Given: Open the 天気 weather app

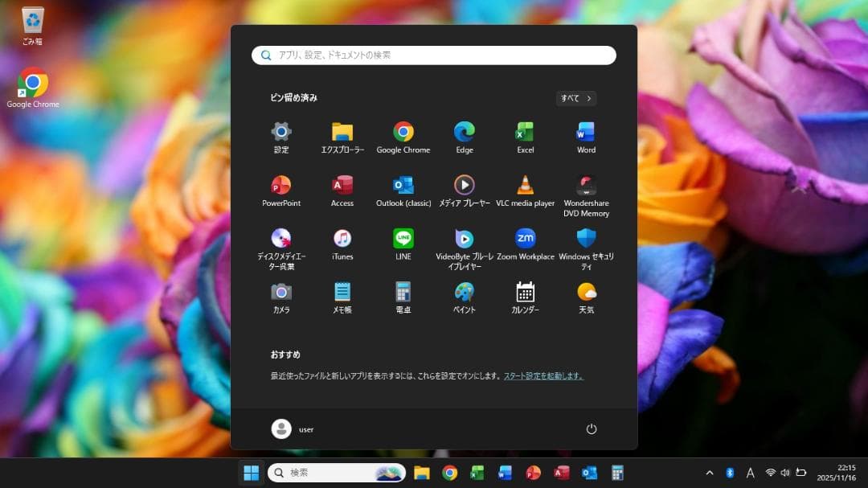Looking at the screenshot, I should (x=586, y=293).
